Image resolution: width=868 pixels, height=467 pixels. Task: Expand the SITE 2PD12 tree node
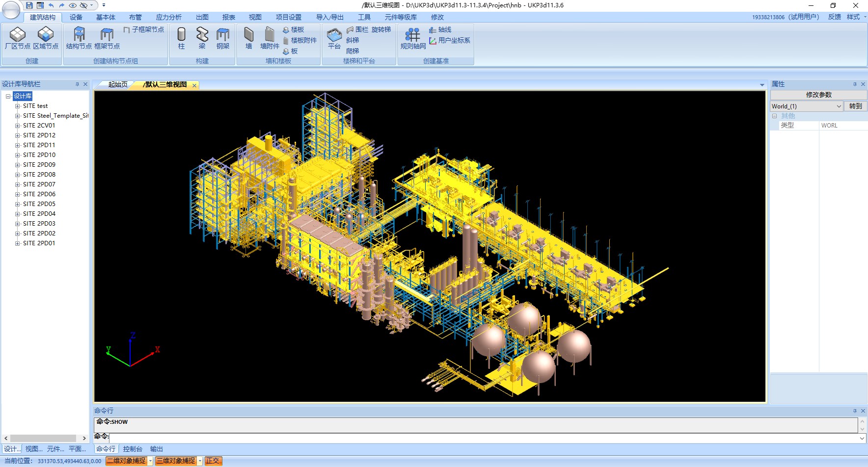tap(17, 135)
